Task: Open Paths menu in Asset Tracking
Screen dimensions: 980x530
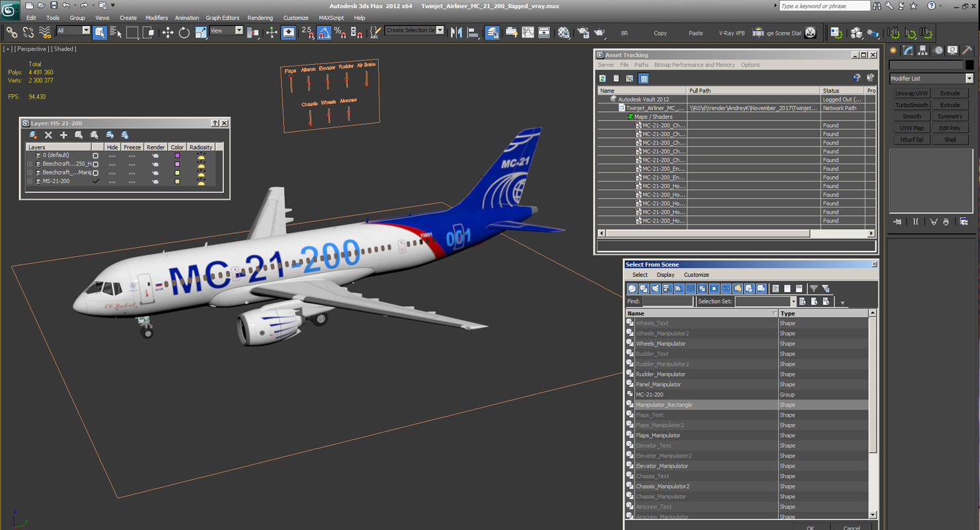Action: 641,65
